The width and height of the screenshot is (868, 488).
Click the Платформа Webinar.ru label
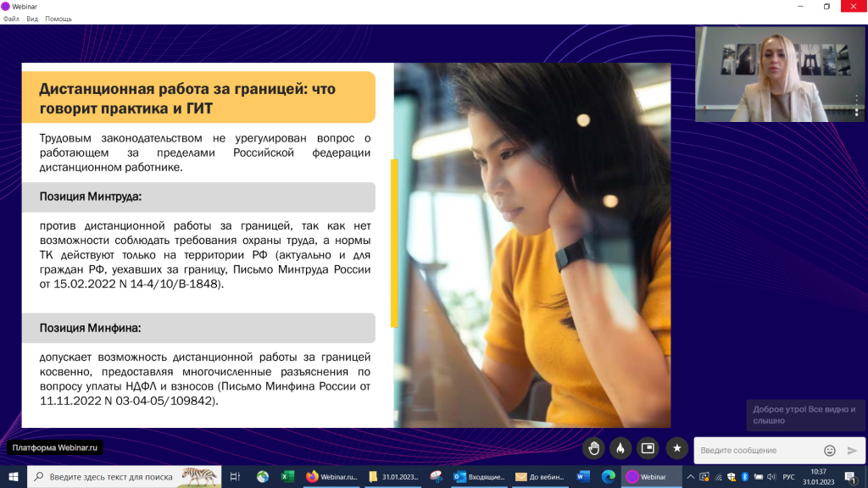tap(55, 447)
